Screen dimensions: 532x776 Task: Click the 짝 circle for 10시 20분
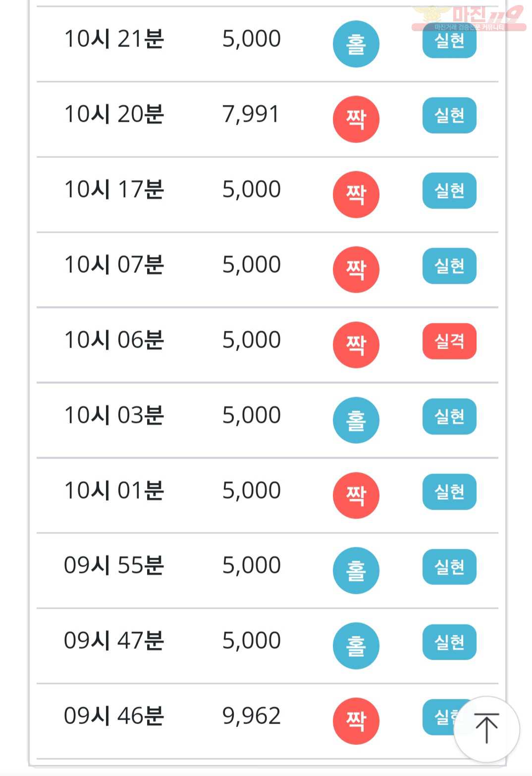coord(356,119)
